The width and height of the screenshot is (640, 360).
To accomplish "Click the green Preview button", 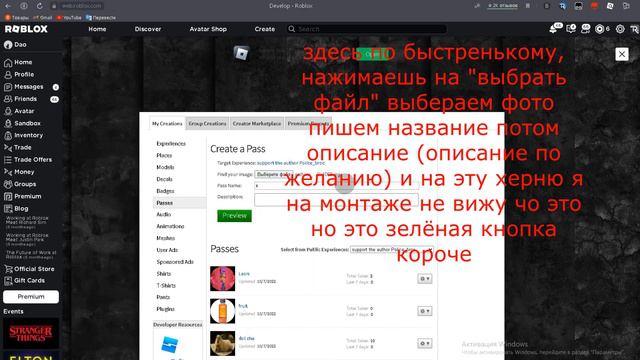I will pyautogui.click(x=234, y=216).
